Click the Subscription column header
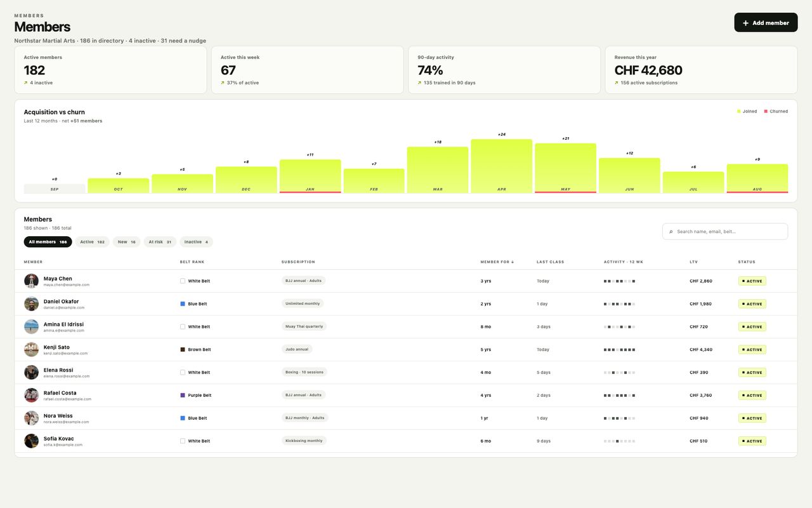Image resolution: width=812 pixels, height=508 pixels. (298, 262)
